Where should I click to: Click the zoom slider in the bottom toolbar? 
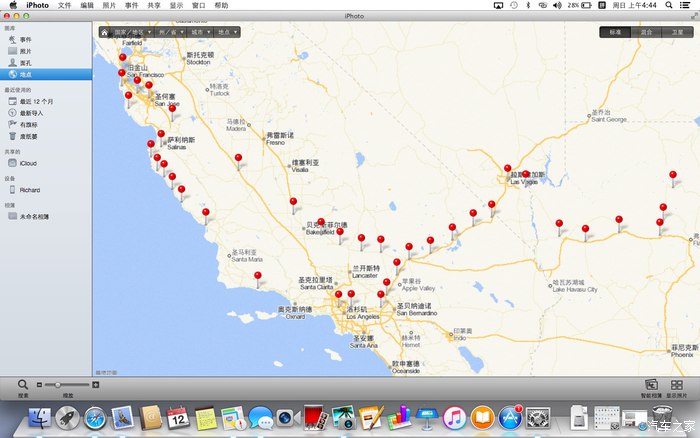[x=60, y=384]
